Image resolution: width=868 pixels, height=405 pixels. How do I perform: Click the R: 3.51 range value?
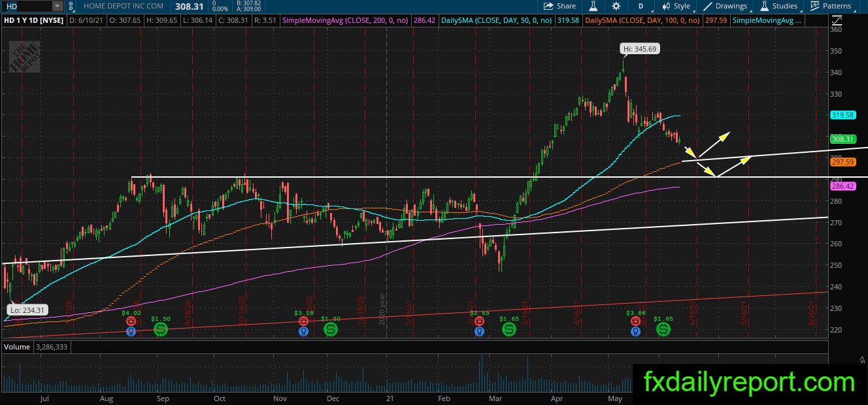coord(267,21)
